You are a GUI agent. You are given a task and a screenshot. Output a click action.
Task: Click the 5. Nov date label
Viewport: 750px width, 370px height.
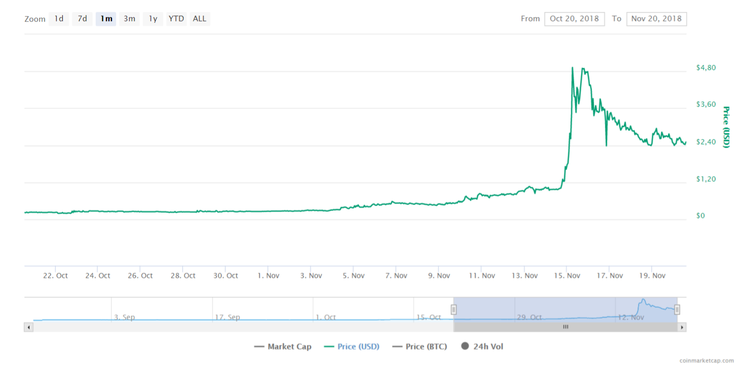tap(353, 276)
